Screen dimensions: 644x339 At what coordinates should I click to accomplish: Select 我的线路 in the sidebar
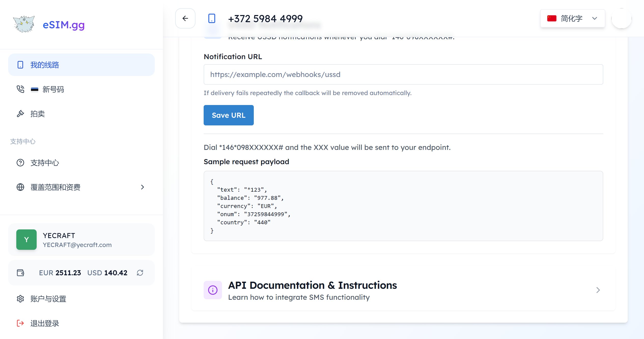tap(45, 65)
